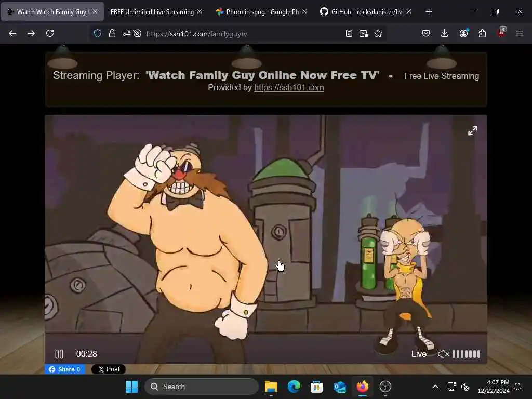Close the Google Photos tab
Image resolution: width=532 pixels, height=399 pixels.
304,11
